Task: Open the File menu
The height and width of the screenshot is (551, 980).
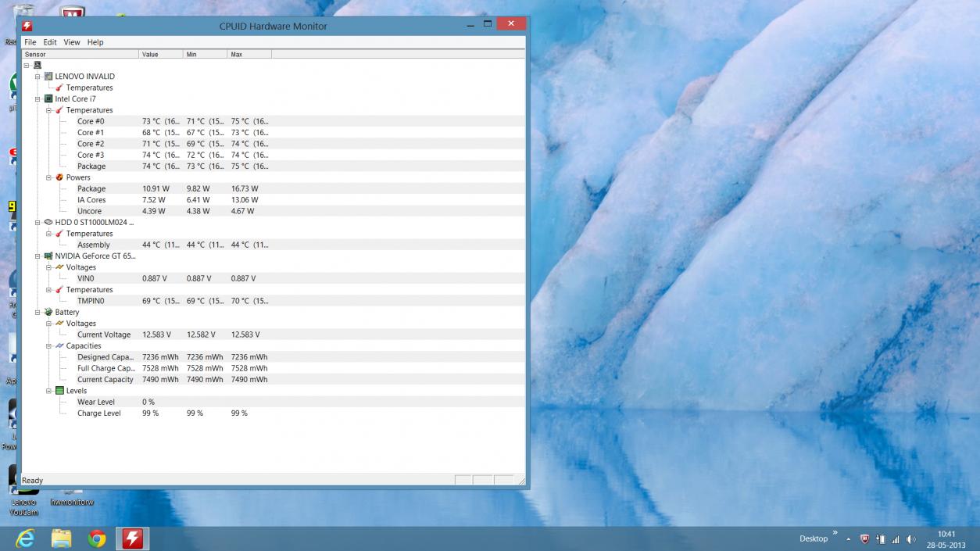Action: coord(30,42)
